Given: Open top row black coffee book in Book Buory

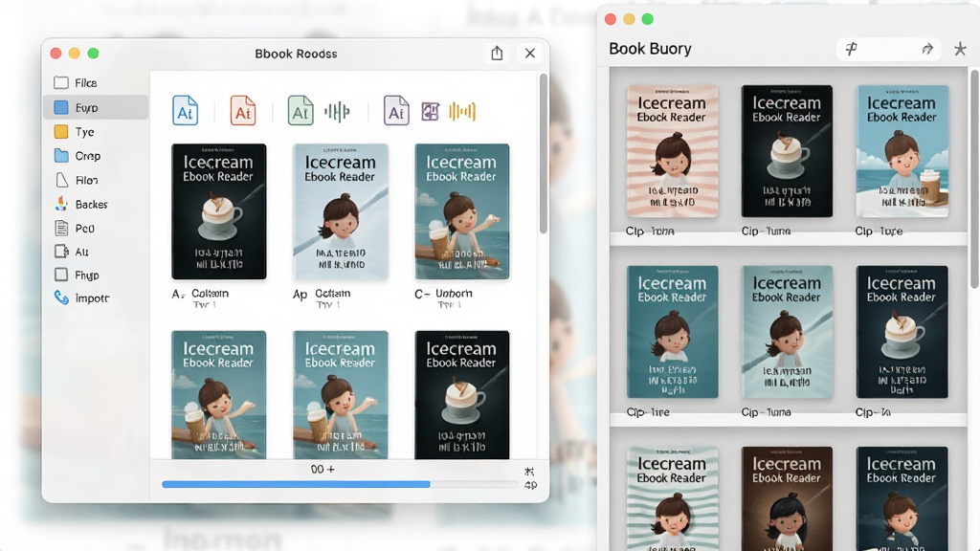Looking at the screenshot, I should click(x=787, y=151).
